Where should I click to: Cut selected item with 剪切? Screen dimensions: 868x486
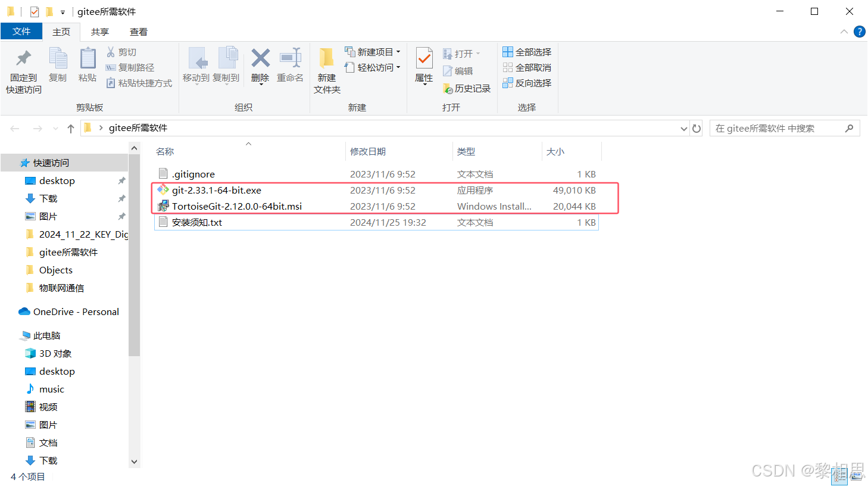[x=121, y=52]
